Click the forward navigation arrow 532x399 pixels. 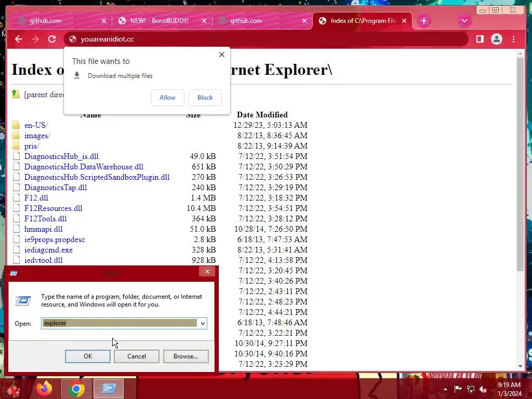[x=35, y=39]
